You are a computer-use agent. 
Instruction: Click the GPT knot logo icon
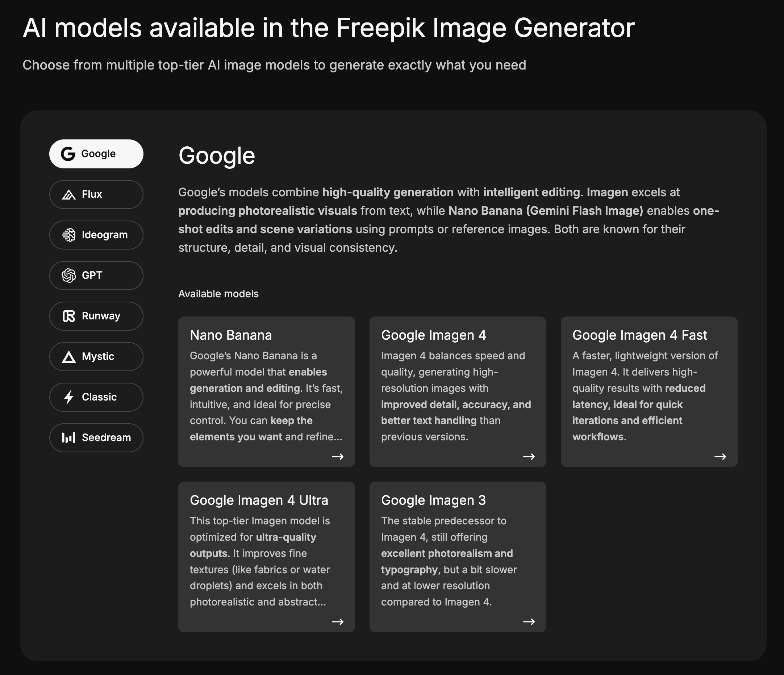point(68,275)
